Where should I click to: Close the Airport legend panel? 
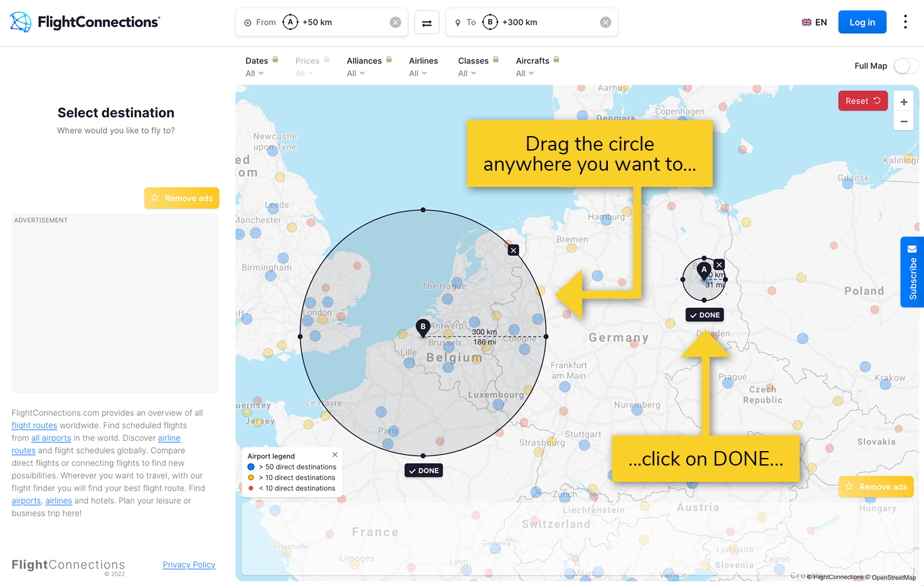[x=335, y=455]
